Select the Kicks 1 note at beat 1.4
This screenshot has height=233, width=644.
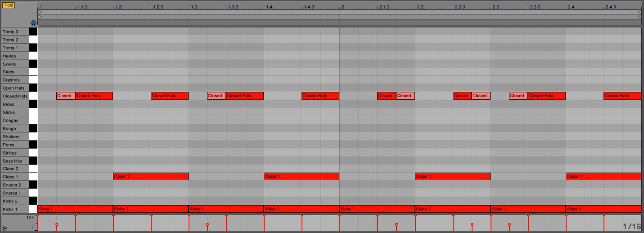tap(302, 209)
